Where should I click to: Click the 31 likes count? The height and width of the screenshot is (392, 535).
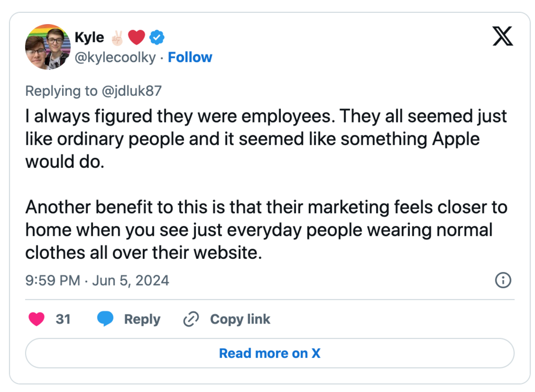(63, 319)
